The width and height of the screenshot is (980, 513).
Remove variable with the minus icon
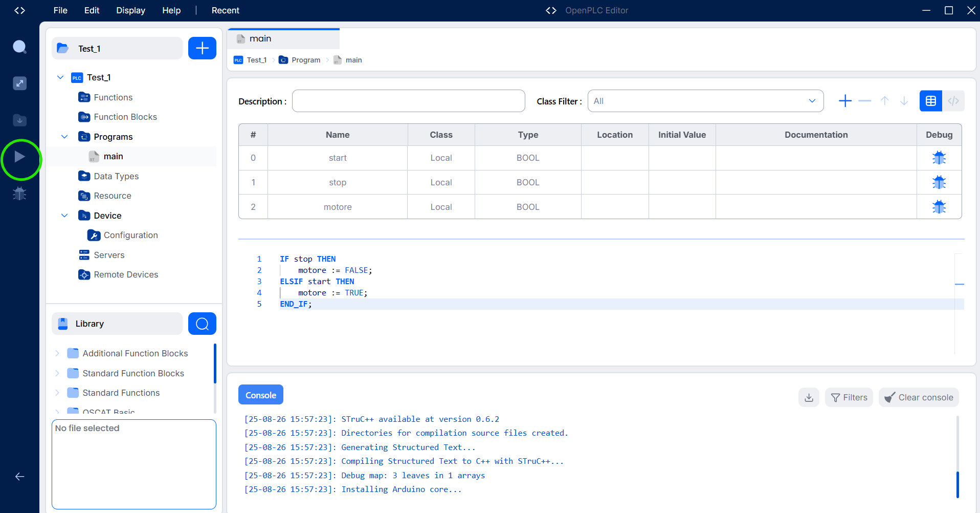865,101
